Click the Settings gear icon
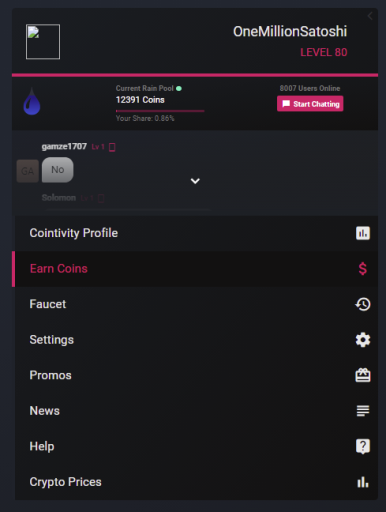Screen dimensions: 386x512 coord(363,340)
